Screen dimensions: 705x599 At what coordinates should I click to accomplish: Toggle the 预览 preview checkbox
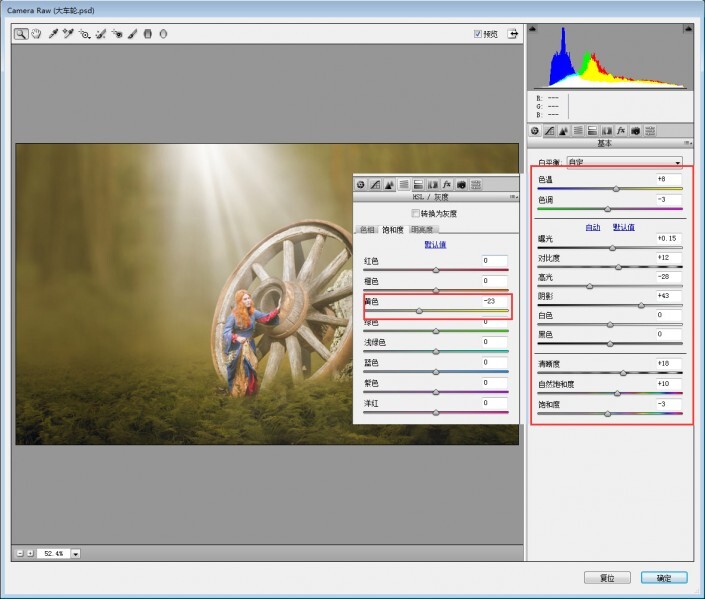pyautogui.click(x=478, y=33)
